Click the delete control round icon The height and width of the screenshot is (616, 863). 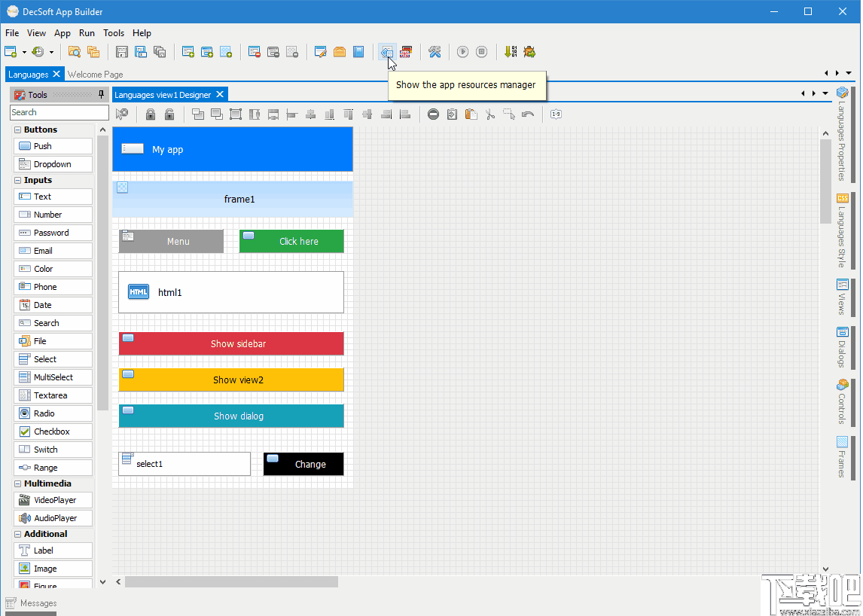click(433, 114)
